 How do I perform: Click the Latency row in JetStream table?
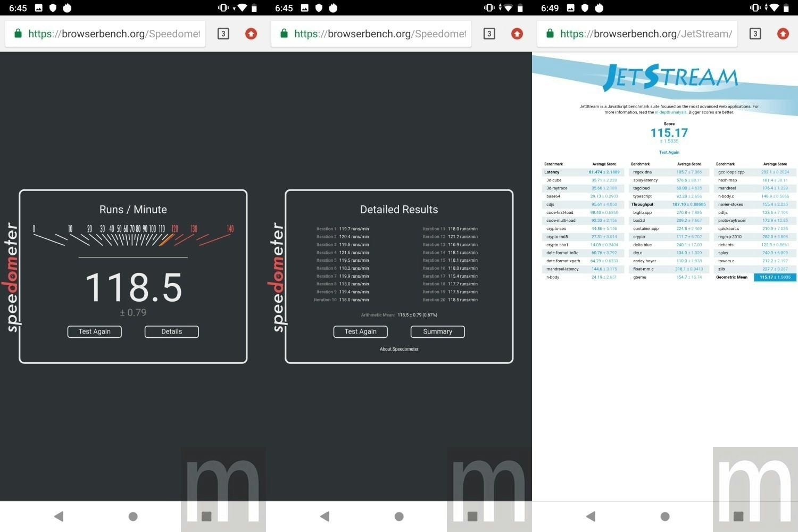[x=583, y=172]
